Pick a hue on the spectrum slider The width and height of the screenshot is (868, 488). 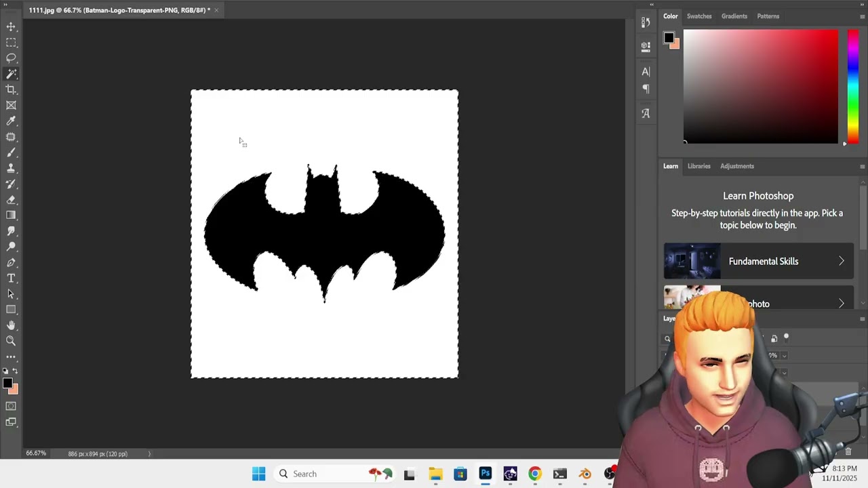(x=852, y=85)
